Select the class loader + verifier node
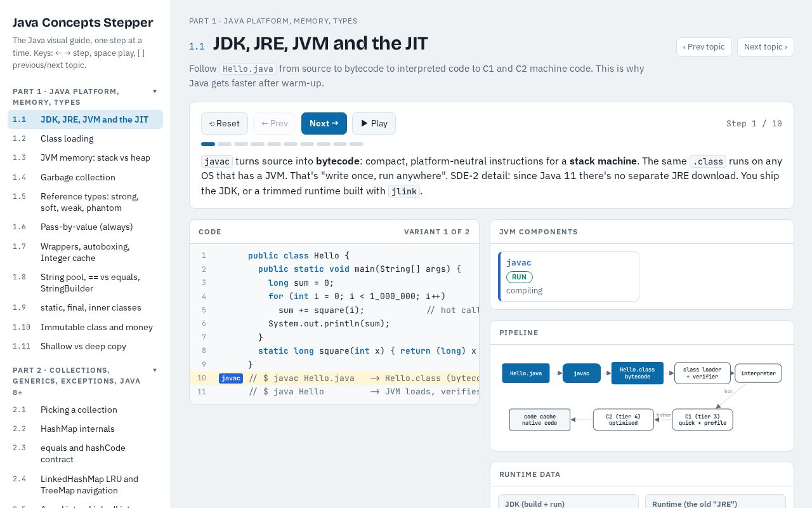The height and width of the screenshot is (508, 812). click(x=702, y=373)
